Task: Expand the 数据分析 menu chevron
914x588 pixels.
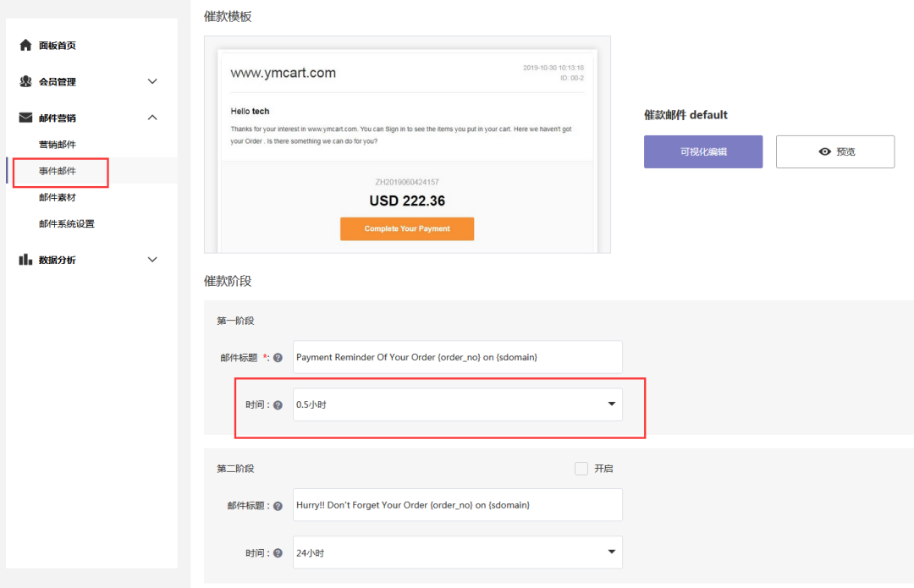Action: 152,260
